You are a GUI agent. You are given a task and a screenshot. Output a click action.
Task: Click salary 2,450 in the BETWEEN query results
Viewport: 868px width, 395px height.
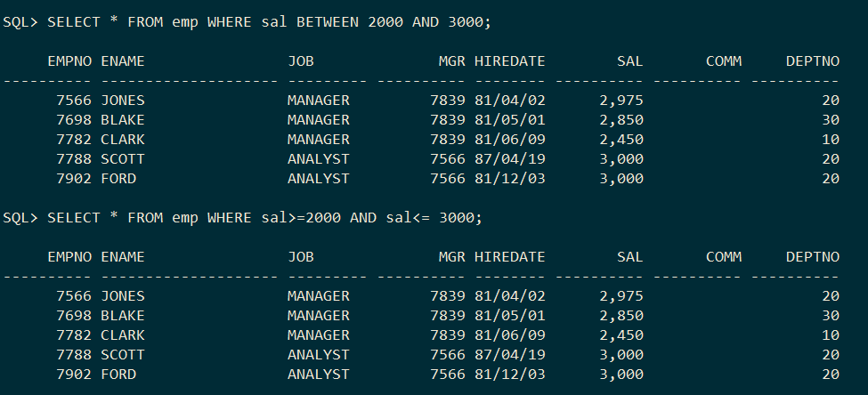point(621,140)
